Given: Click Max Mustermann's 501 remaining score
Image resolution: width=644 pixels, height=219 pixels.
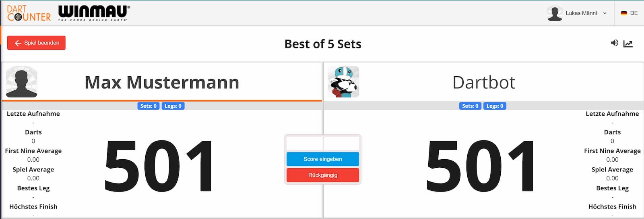Looking at the screenshot, I should pyautogui.click(x=159, y=166).
